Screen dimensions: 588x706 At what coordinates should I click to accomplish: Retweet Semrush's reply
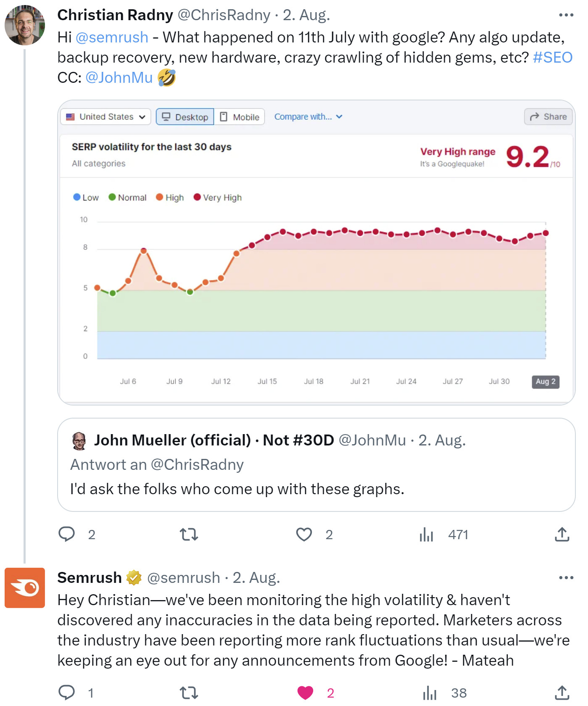[x=188, y=693]
